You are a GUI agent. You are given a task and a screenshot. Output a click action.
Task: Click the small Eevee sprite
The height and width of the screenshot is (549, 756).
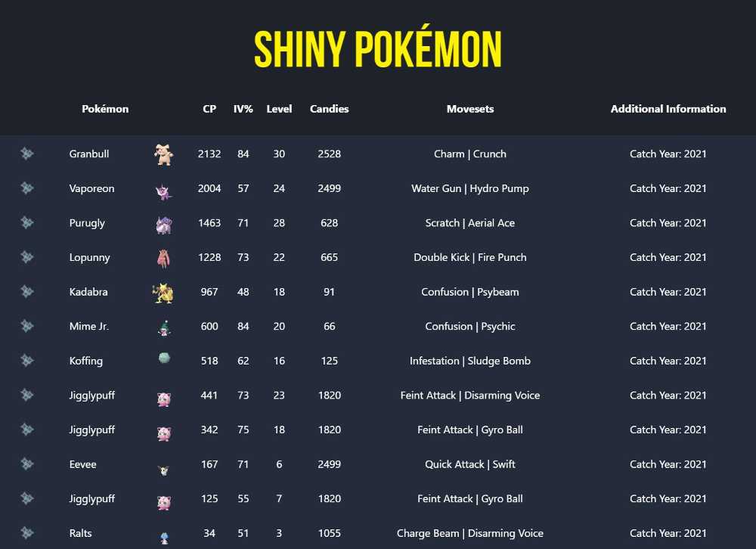(164, 470)
